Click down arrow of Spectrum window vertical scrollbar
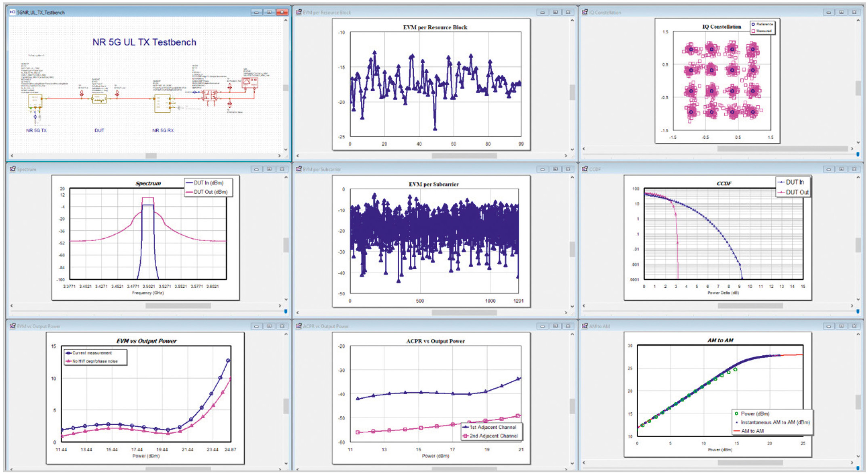This screenshot has width=868, height=474. (x=286, y=300)
